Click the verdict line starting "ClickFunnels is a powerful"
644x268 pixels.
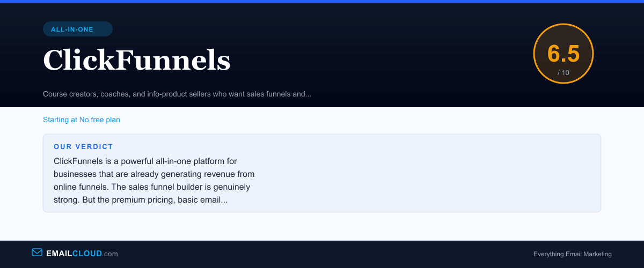tap(145, 161)
